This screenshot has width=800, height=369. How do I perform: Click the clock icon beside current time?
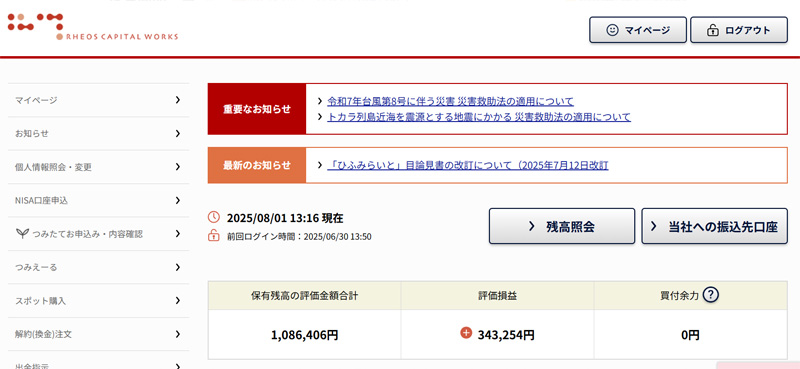tap(213, 217)
